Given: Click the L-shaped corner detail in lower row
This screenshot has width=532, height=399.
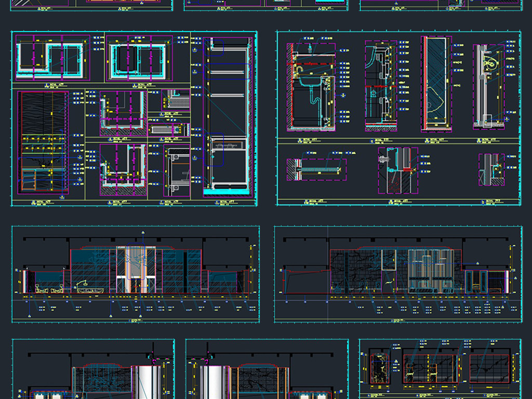Looking at the screenshot, I should tap(123, 167).
